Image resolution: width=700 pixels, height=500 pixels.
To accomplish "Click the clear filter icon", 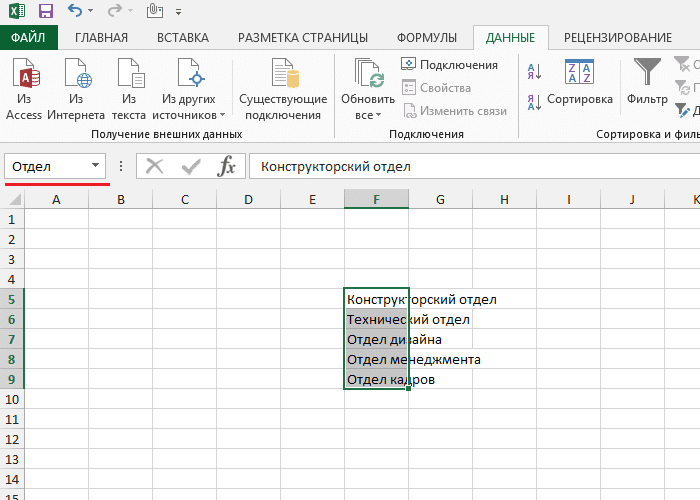I will click(x=682, y=64).
